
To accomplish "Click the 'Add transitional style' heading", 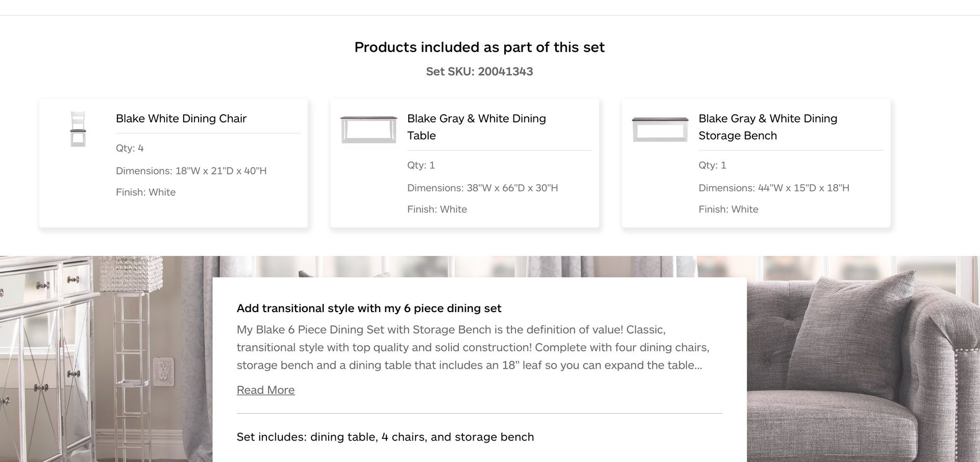I will 369,308.
